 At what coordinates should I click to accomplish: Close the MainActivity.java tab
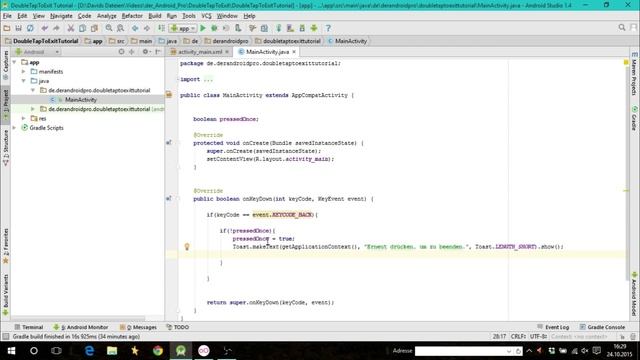(x=294, y=52)
